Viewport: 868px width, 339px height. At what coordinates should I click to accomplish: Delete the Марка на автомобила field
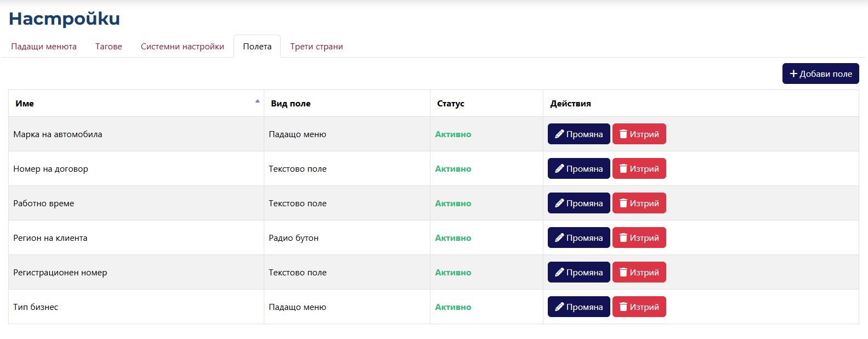pyautogui.click(x=639, y=134)
